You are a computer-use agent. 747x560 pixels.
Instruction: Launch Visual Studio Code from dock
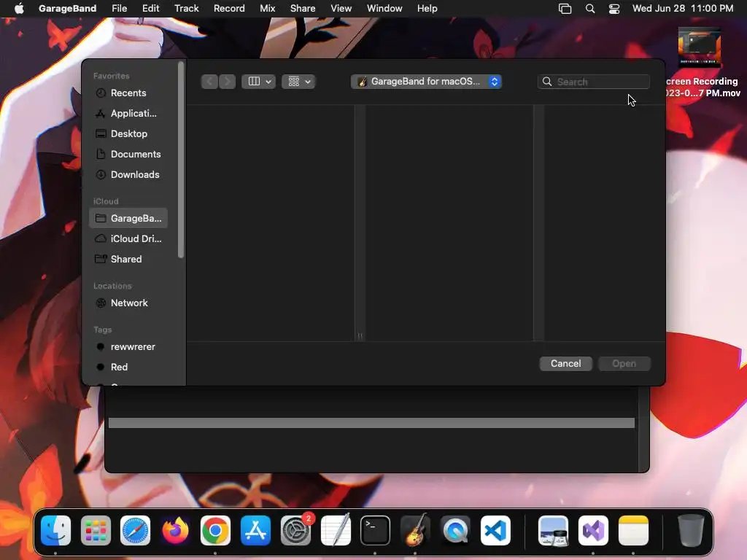click(495, 531)
